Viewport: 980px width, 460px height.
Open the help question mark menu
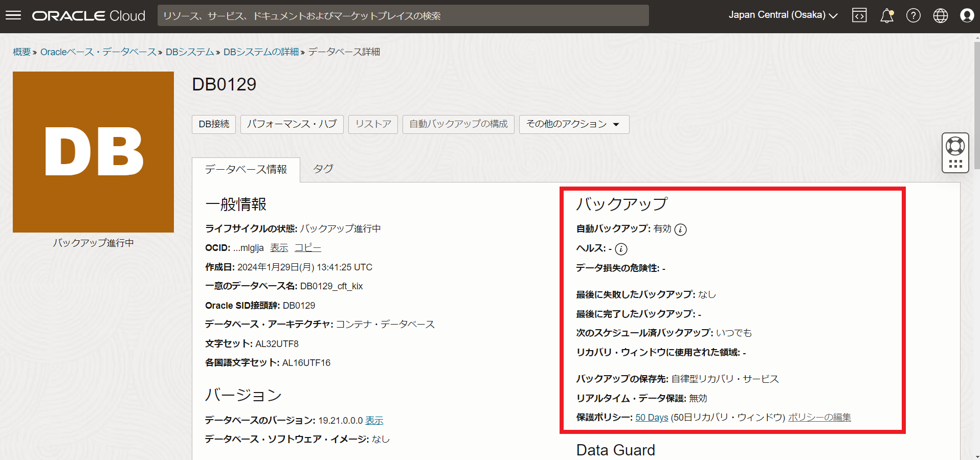(913, 15)
